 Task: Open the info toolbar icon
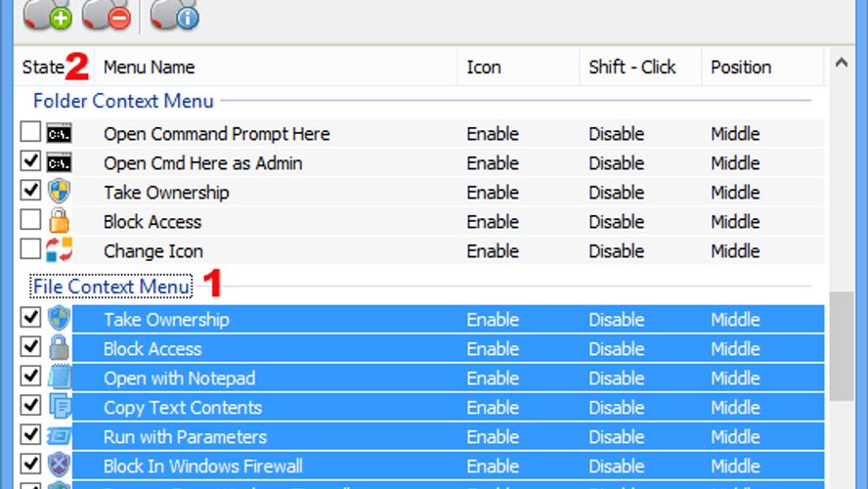pyautogui.click(x=174, y=15)
